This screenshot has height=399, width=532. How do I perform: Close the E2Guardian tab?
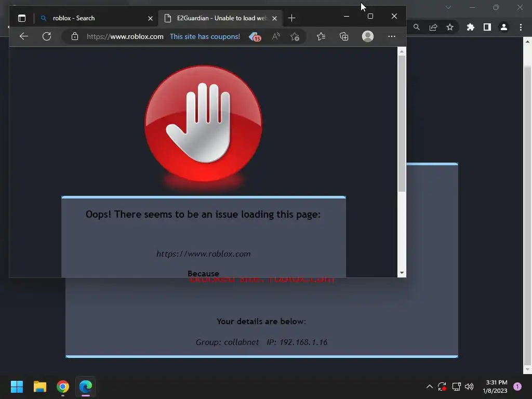pyautogui.click(x=274, y=18)
